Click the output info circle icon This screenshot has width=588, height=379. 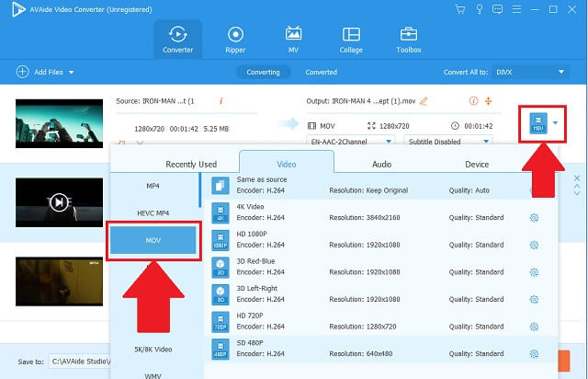point(473,101)
